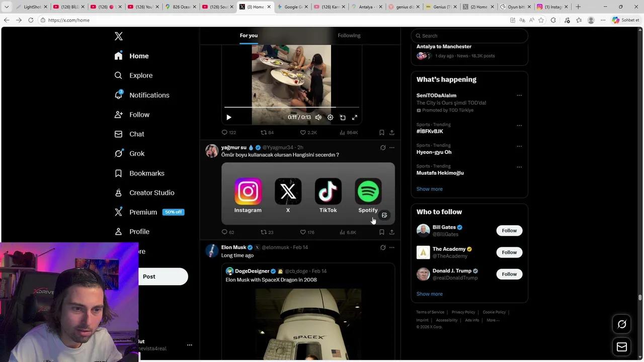The image size is (644, 362).
Task: Open Grok in the sidebar
Action: (129, 154)
